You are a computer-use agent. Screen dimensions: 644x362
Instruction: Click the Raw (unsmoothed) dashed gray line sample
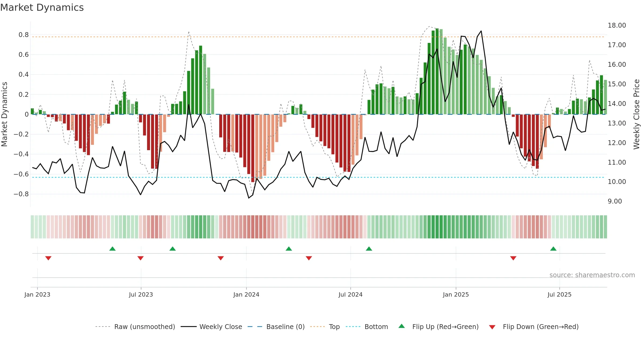pyautogui.click(x=103, y=327)
